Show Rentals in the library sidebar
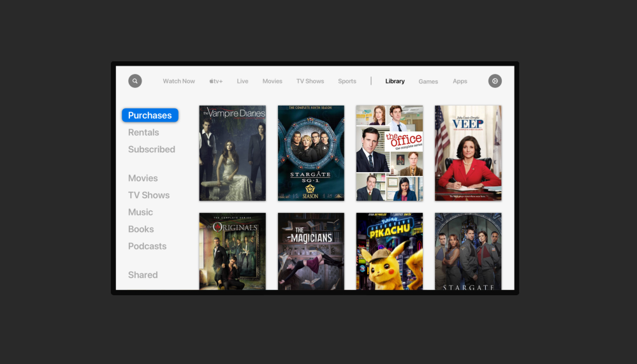This screenshot has width=637, height=364. coord(143,133)
